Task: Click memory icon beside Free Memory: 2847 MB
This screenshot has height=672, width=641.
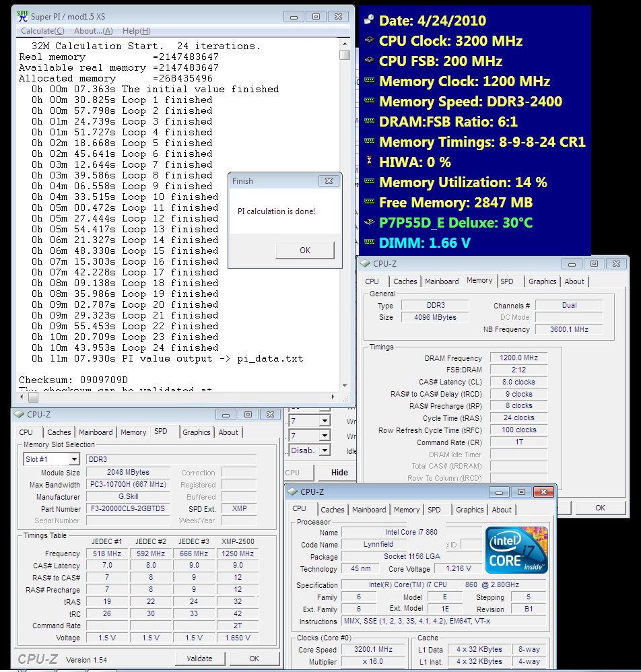Action: pos(369,201)
